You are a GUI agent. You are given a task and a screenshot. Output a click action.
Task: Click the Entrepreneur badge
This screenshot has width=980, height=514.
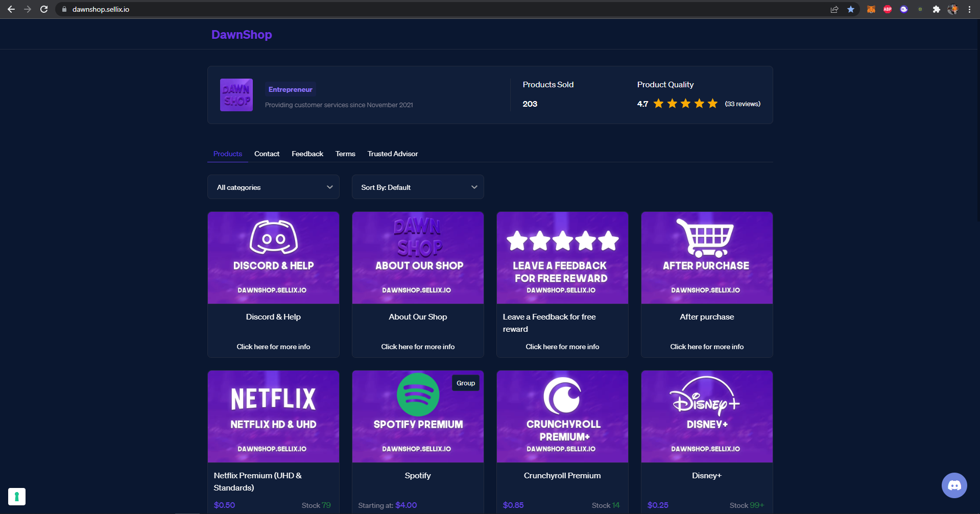(290, 89)
